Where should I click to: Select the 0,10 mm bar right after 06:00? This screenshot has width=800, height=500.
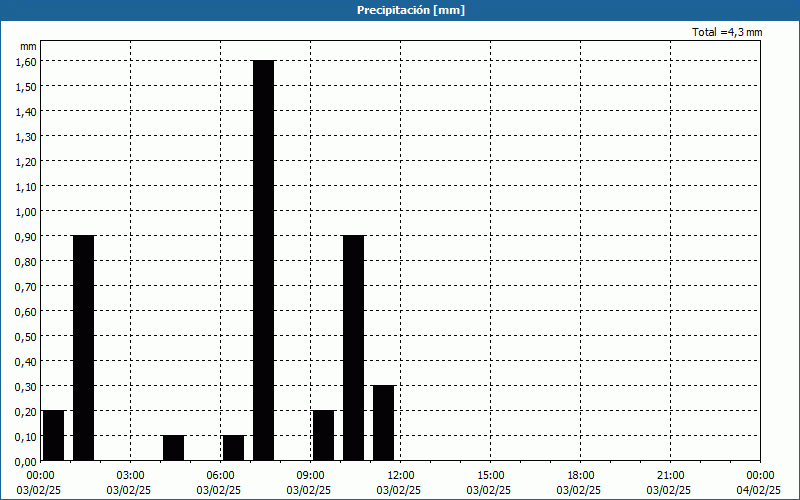[x=233, y=448]
